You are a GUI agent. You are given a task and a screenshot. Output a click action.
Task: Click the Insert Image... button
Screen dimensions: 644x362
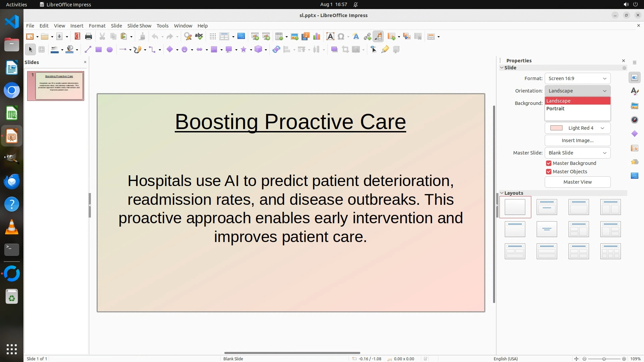tap(577, 140)
